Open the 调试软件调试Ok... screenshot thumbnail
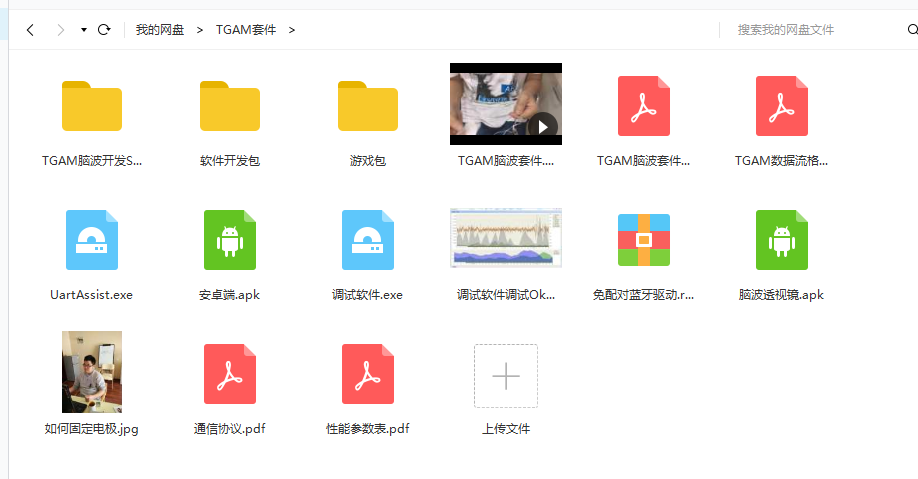918x479 pixels. 506,238
